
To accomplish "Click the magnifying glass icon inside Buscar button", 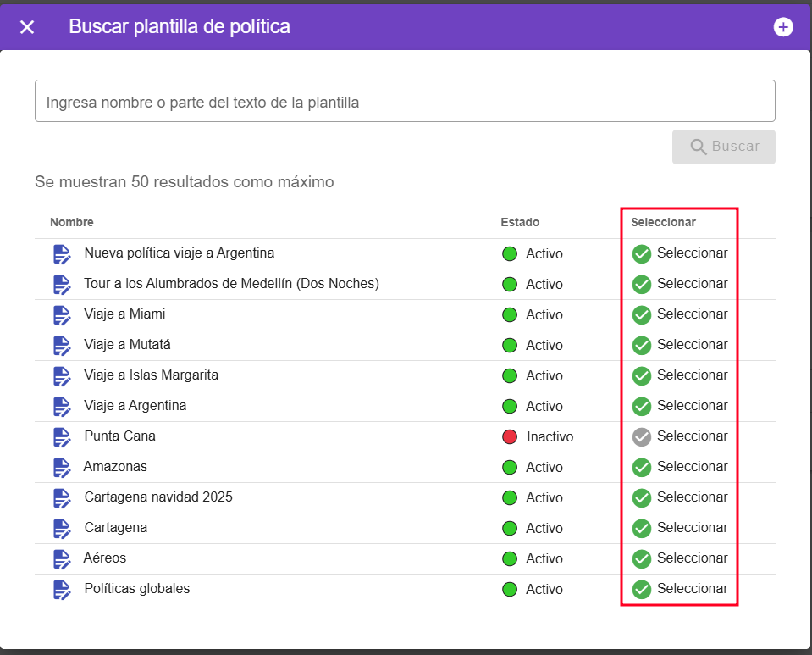I will pyautogui.click(x=699, y=147).
